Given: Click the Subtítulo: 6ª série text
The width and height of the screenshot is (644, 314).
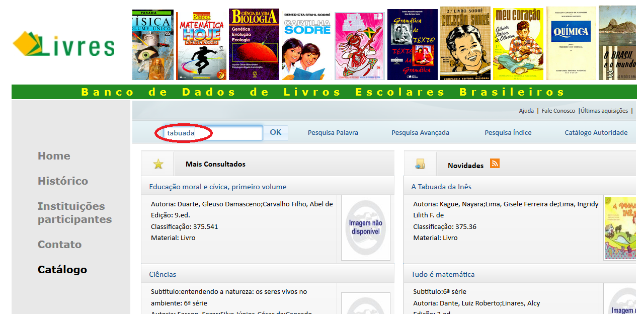Looking at the screenshot, I should click(x=439, y=291).
